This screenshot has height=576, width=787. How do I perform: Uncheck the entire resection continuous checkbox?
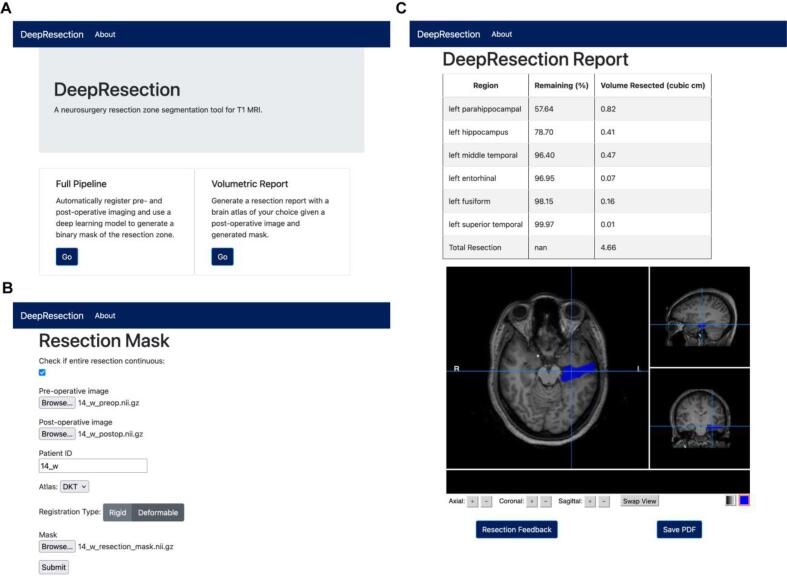pos(42,372)
